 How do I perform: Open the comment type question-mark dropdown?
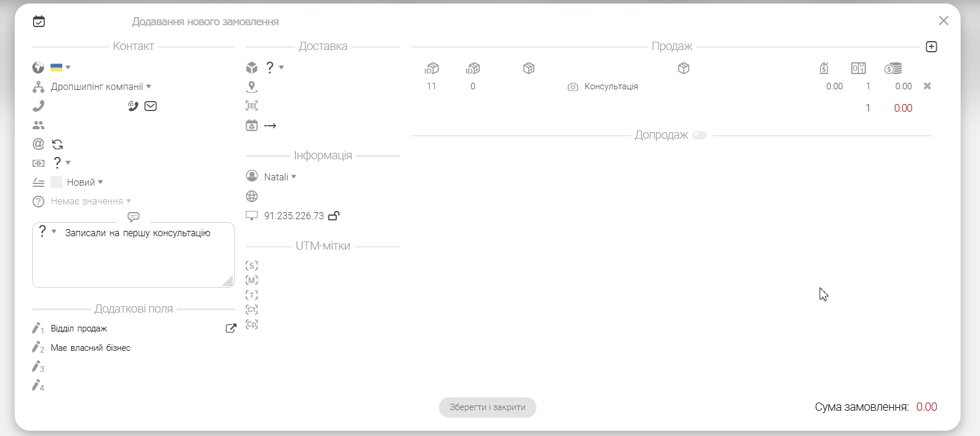click(x=47, y=232)
